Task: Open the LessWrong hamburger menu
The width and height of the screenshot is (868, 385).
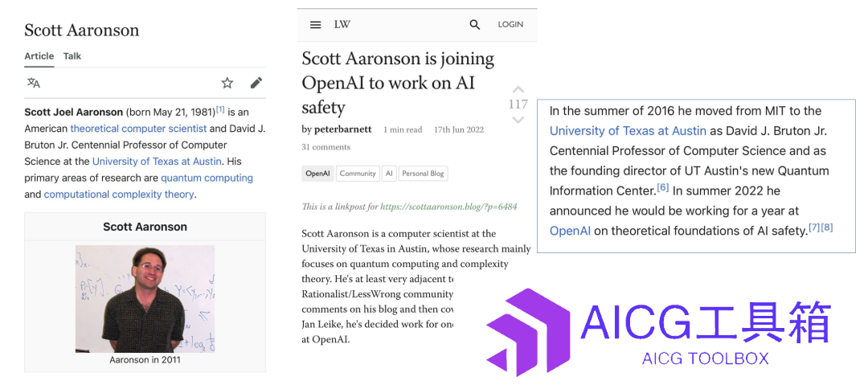Action: tap(316, 24)
